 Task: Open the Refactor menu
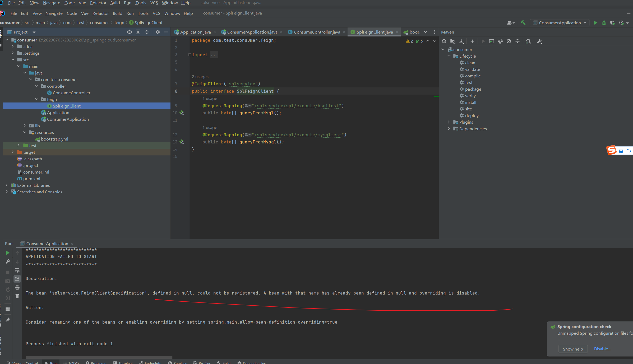pyautogui.click(x=100, y=13)
